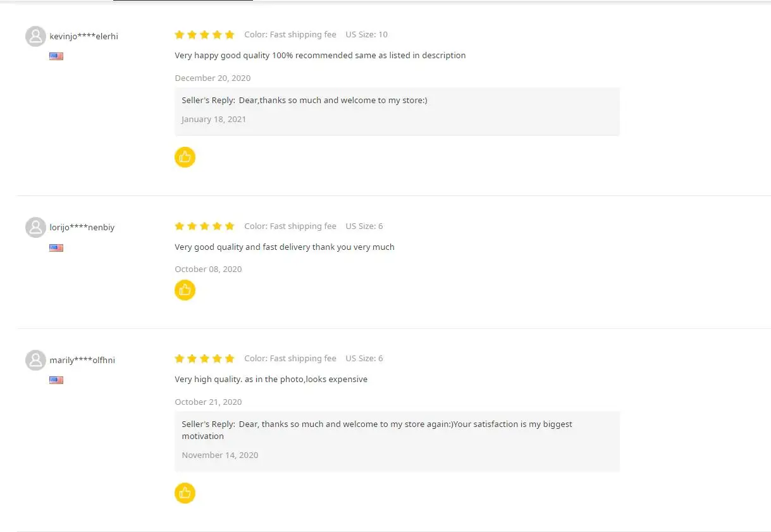Image resolution: width=771 pixels, height=532 pixels.
Task: Click the US flag under kevinjo's name
Action: click(56, 56)
